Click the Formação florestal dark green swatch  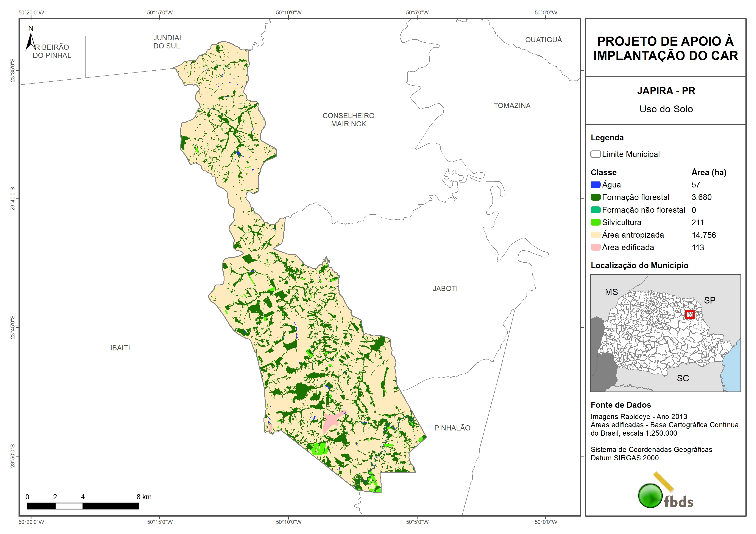click(x=595, y=197)
